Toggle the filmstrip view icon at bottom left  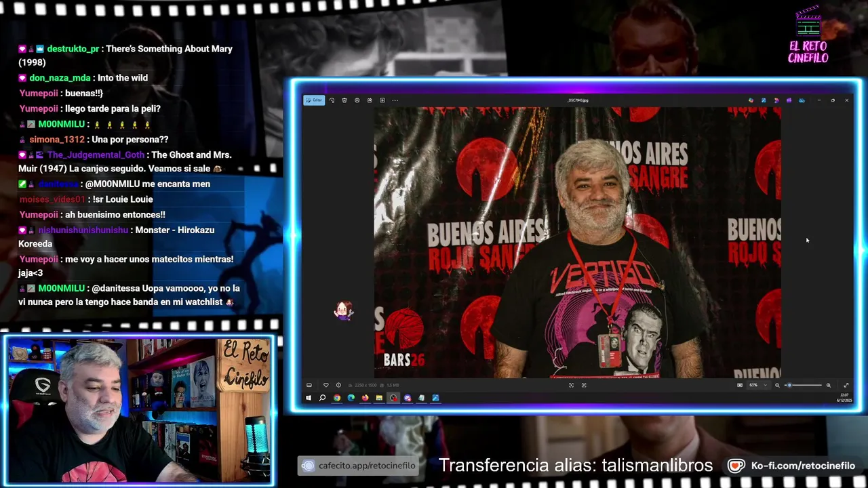coord(309,385)
